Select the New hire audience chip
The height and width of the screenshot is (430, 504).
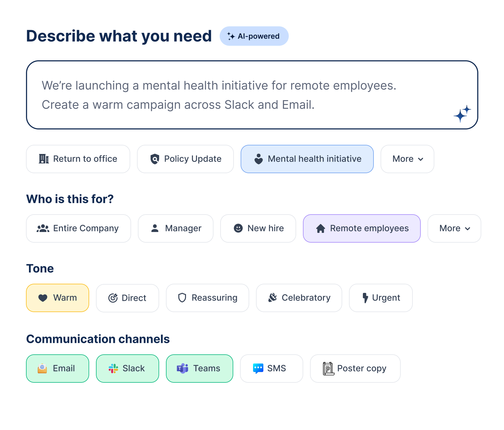click(x=258, y=228)
